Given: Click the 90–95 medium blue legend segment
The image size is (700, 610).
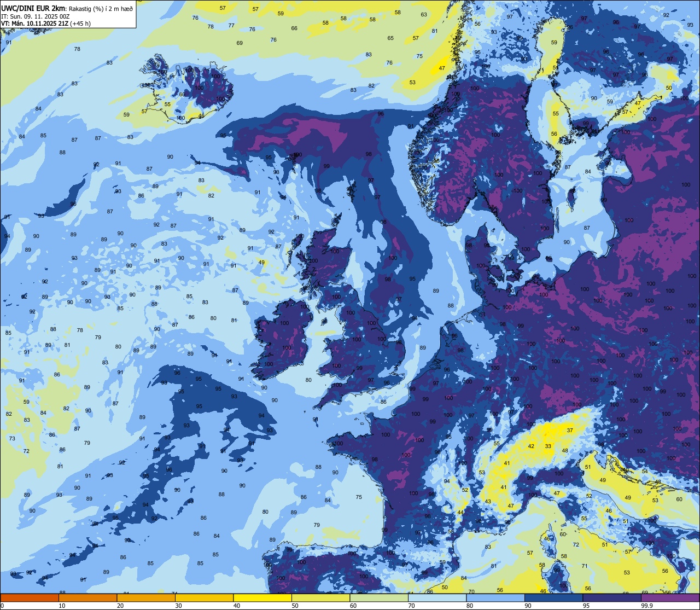Looking at the screenshot, I should pyautogui.click(x=553, y=598).
